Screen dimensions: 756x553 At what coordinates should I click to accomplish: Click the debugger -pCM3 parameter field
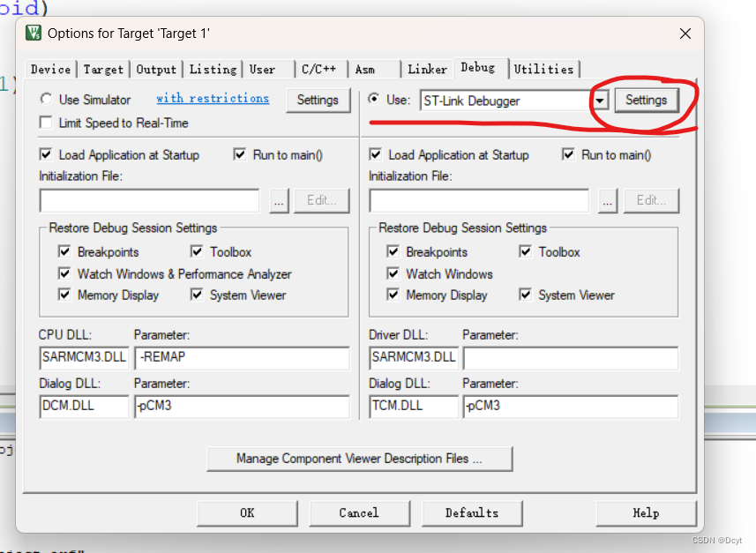571,406
